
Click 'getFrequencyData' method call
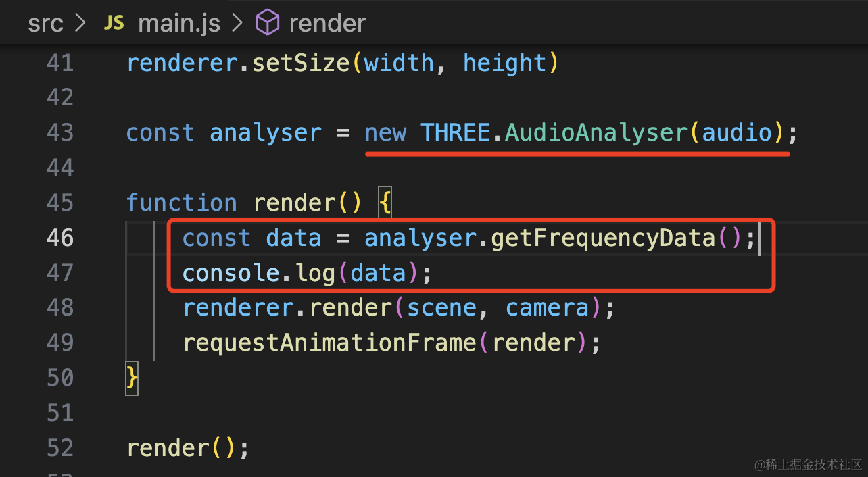click(603, 238)
